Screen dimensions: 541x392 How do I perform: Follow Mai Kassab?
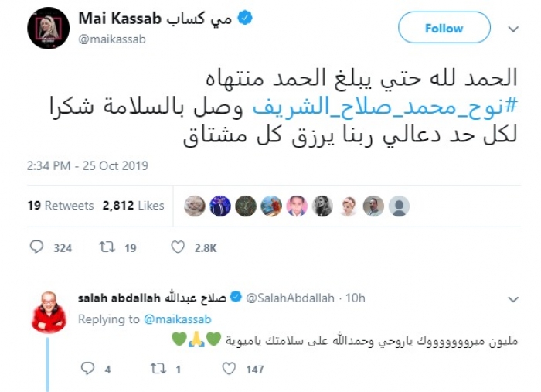click(x=444, y=29)
